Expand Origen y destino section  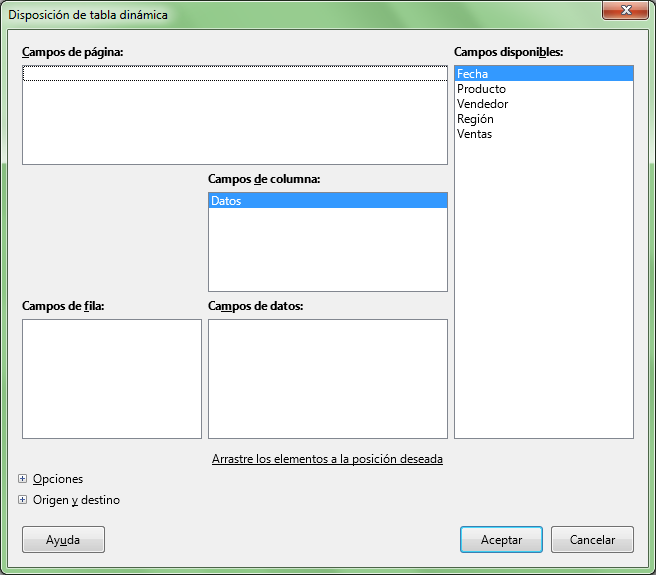23,500
